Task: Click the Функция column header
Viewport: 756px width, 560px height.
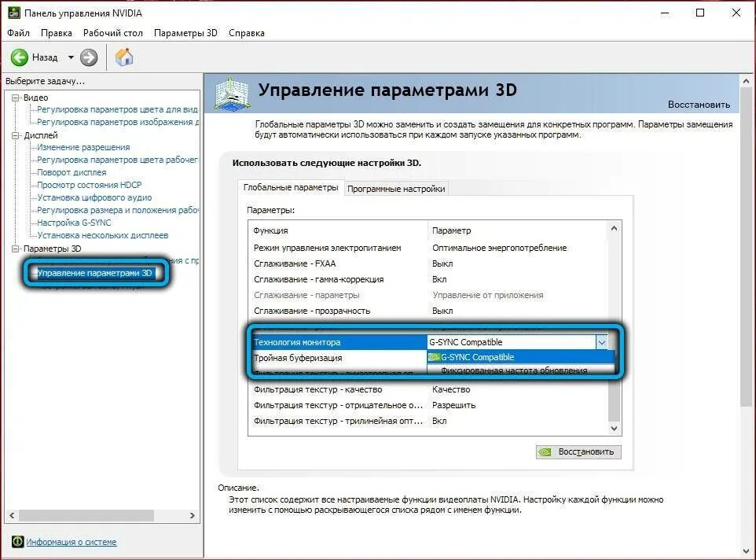Action: [338, 230]
